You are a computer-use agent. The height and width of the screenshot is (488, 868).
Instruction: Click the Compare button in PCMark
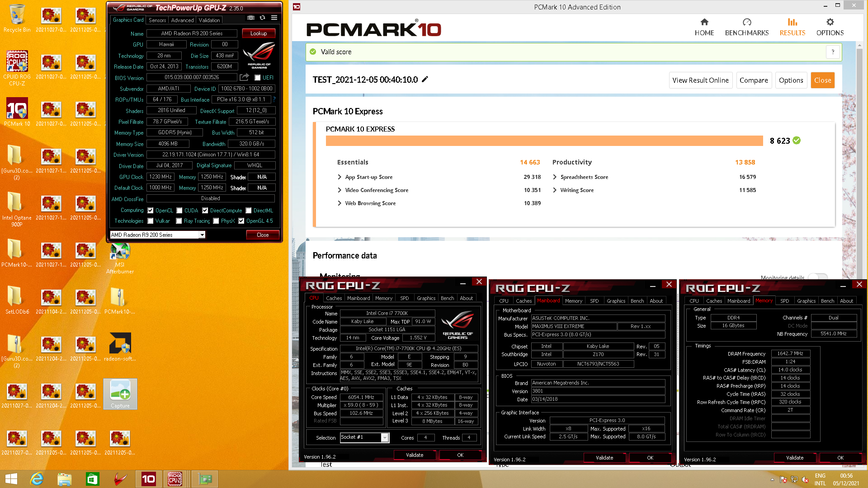click(754, 80)
